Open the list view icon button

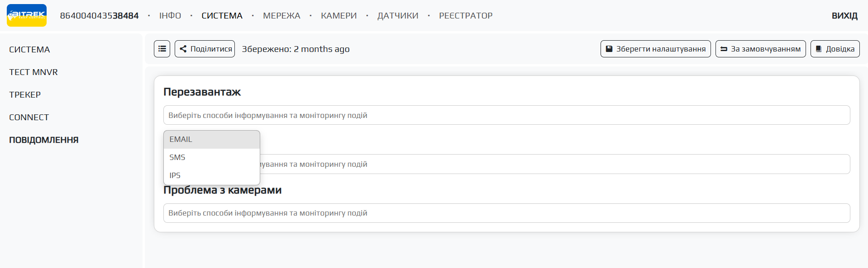click(x=162, y=49)
